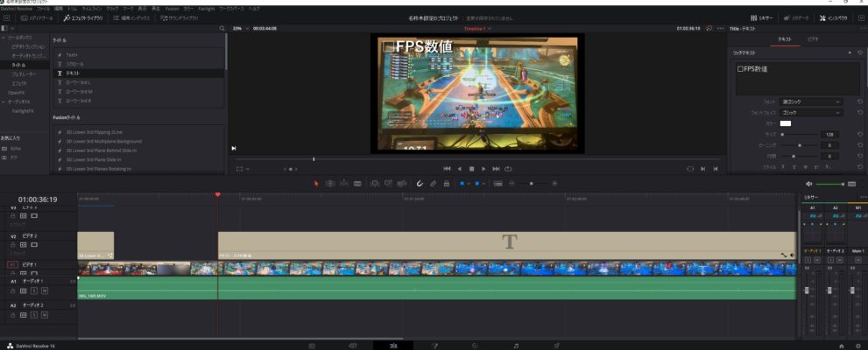This screenshot has height=350, width=868.
Task: Open the font family dropdown in Inspector
Action: (812, 101)
